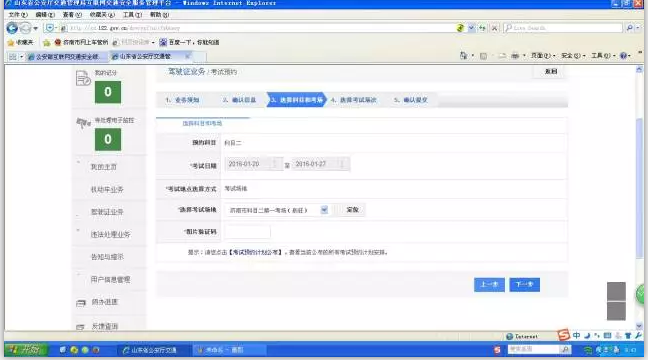Image resolution: width=648 pixels, height=360 pixels.
Task: Open the start date 2016-01-20 picker
Action: click(x=253, y=164)
